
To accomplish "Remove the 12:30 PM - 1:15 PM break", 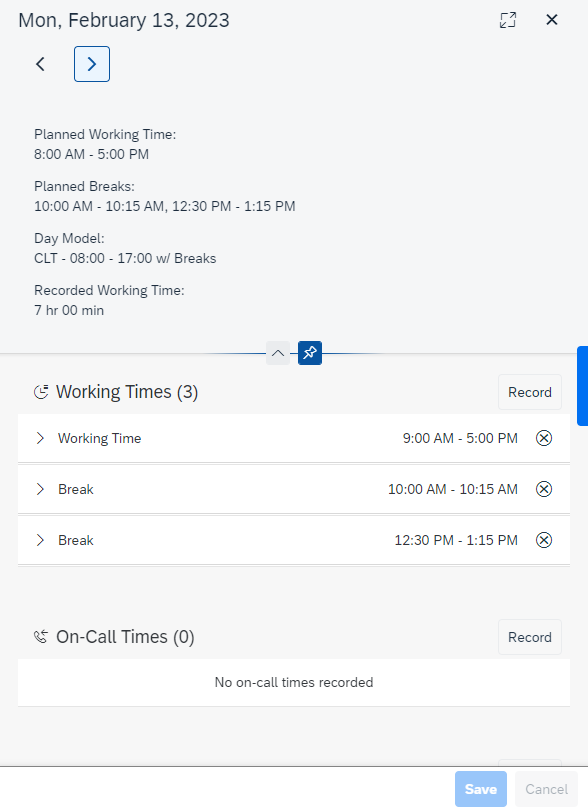I will pos(544,540).
